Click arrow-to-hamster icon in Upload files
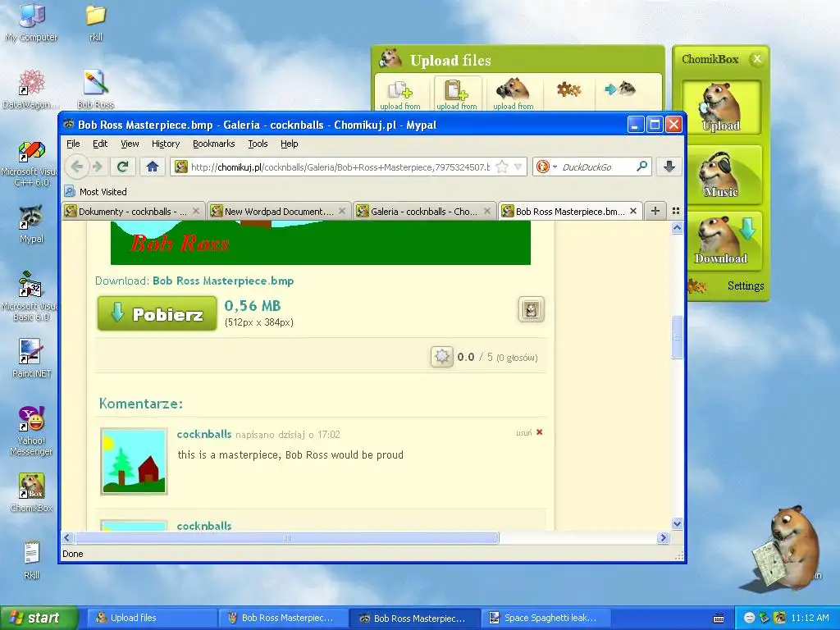 [x=620, y=89]
